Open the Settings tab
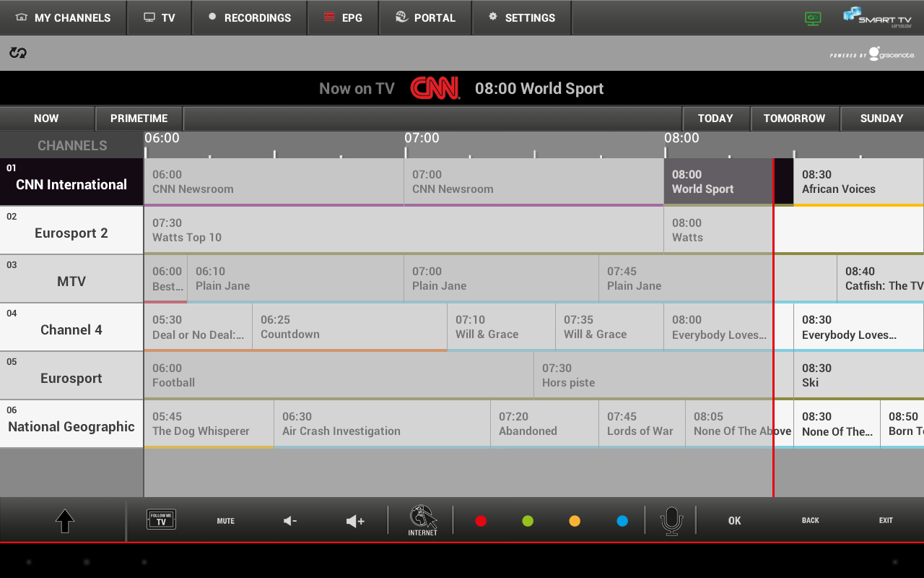Screen dimensions: 924x578 pos(522,17)
